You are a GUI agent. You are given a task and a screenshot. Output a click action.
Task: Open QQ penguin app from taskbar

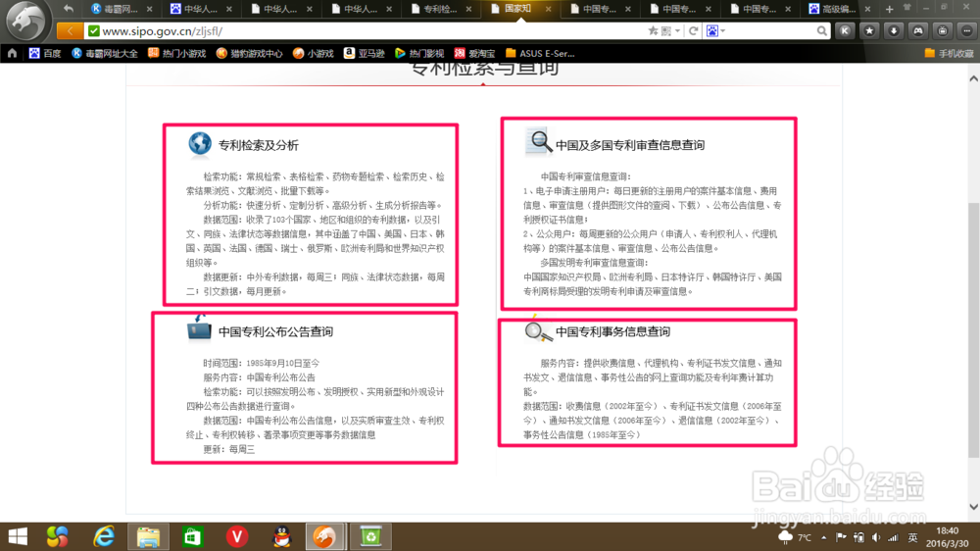(x=282, y=536)
